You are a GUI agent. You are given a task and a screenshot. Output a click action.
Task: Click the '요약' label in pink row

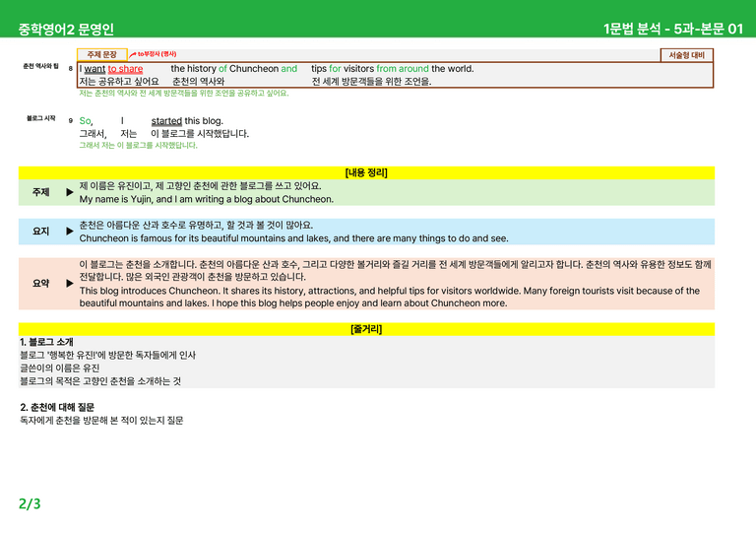pyautogui.click(x=41, y=283)
